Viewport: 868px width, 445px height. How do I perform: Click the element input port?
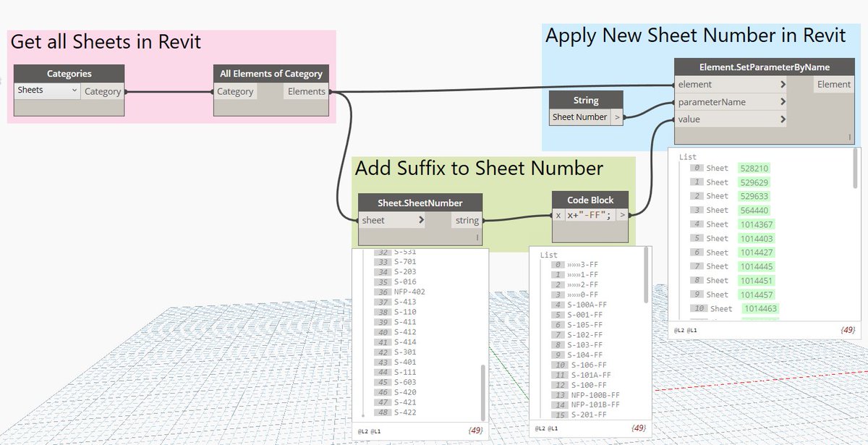point(731,85)
